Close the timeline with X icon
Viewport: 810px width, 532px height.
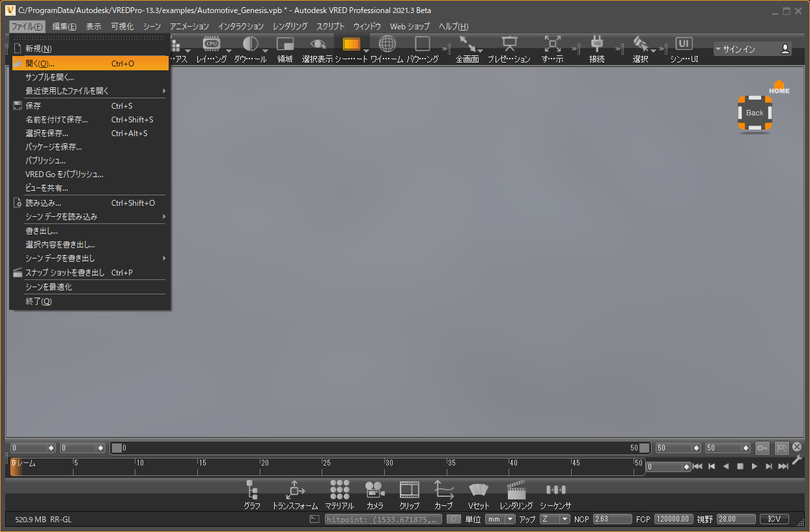click(797, 447)
